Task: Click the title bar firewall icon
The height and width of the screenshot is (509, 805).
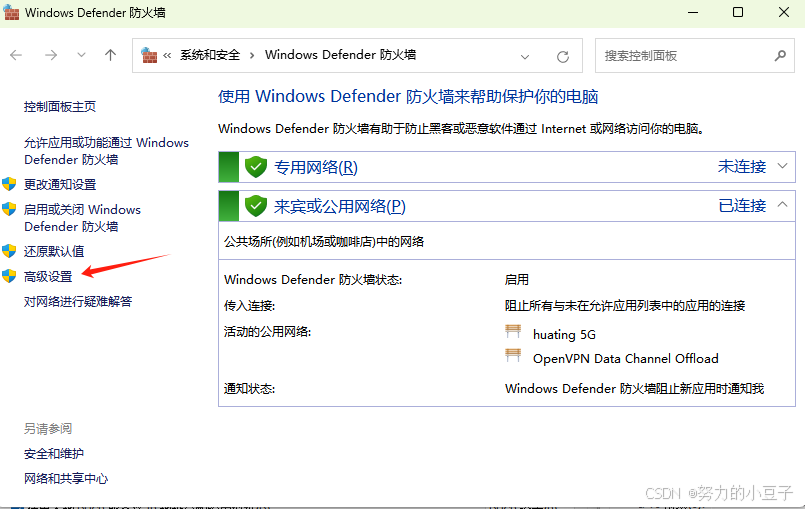Action: (x=11, y=12)
